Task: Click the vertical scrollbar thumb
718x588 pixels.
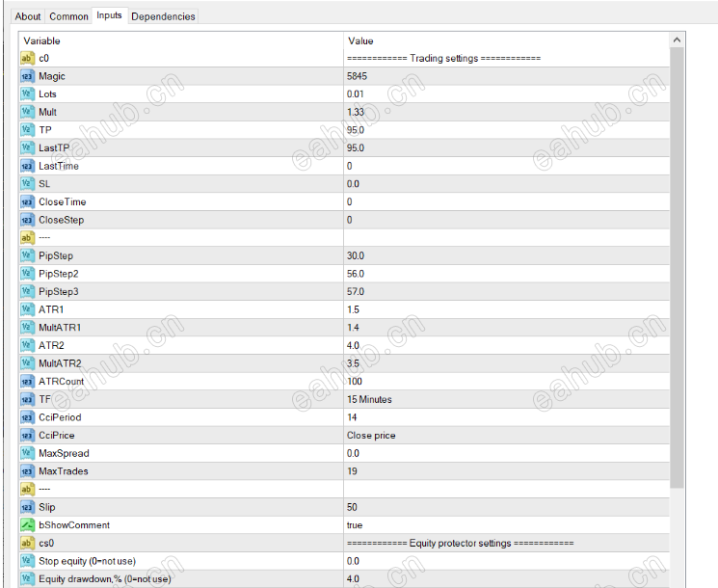Action: [x=677, y=268]
